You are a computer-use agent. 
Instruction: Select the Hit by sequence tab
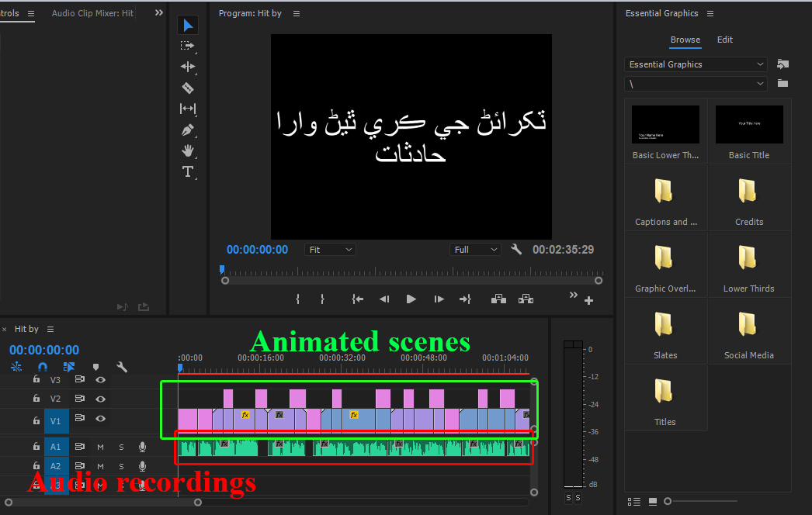coord(26,329)
